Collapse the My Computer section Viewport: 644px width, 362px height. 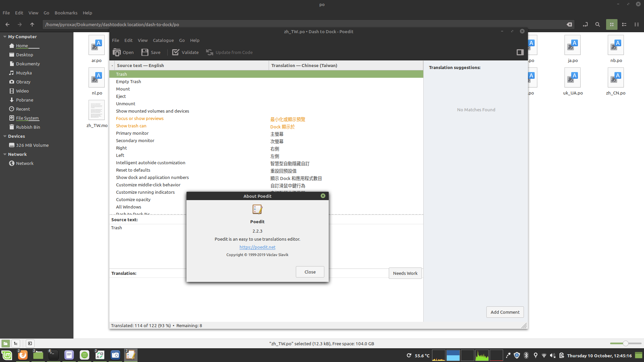tap(5, 37)
